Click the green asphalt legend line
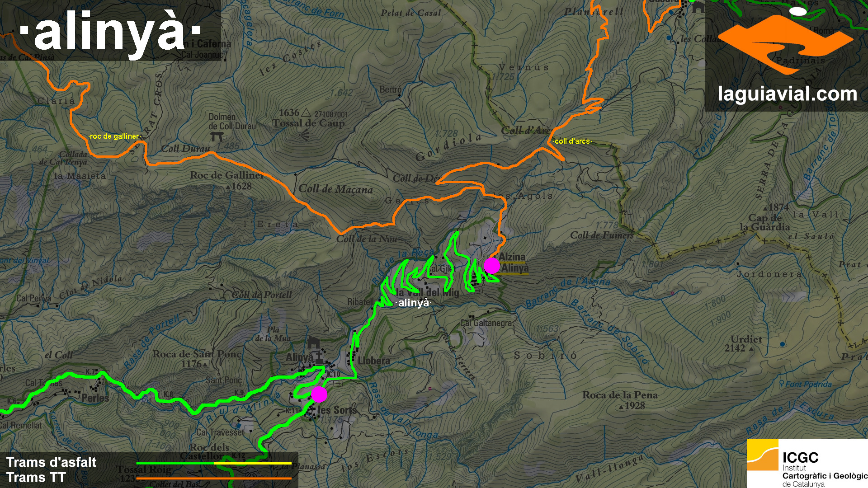The height and width of the screenshot is (488, 868). click(x=175, y=463)
